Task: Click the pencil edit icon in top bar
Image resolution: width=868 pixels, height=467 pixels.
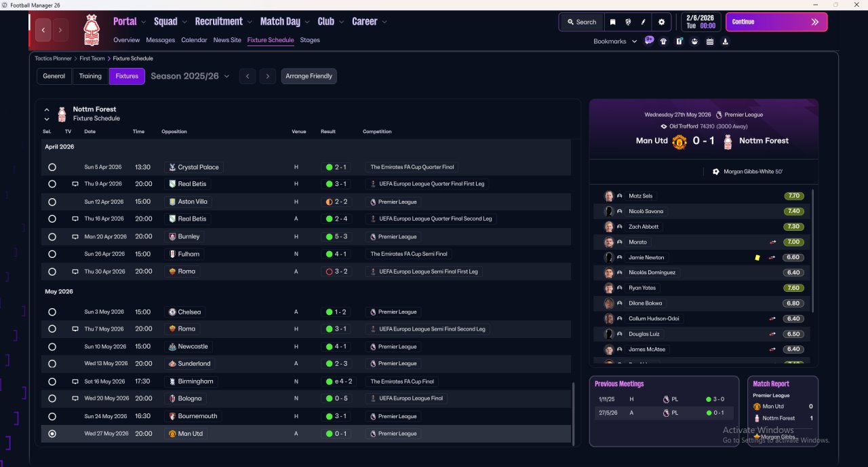Action: [x=644, y=22]
